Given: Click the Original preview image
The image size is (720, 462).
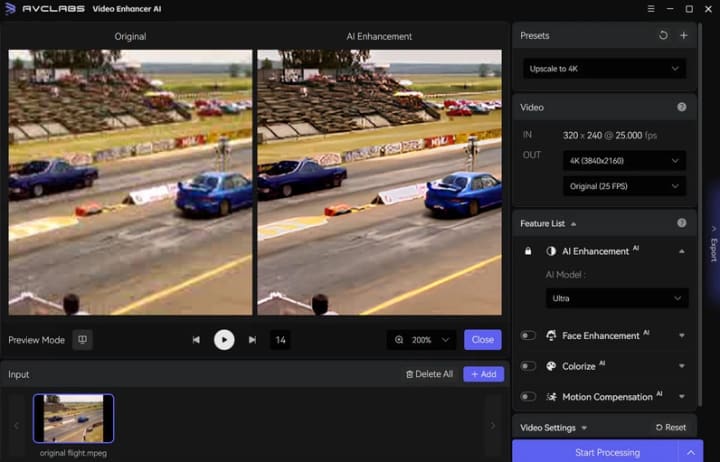Looking at the screenshot, I should click(x=130, y=182).
